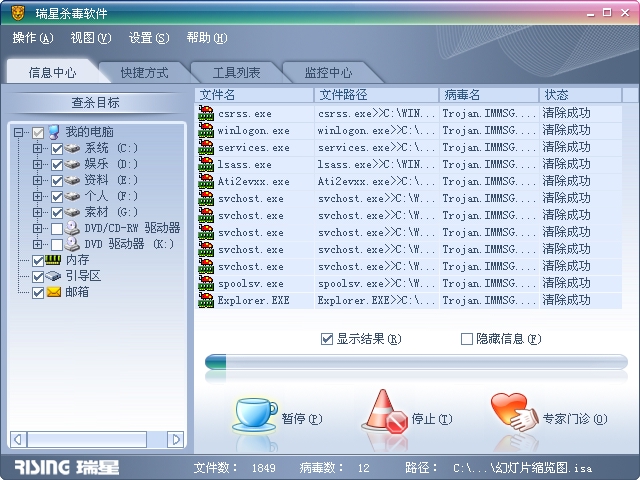Toggle the 显示结果 show results checkbox
This screenshot has height=480, width=640.
click(x=327, y=339)
